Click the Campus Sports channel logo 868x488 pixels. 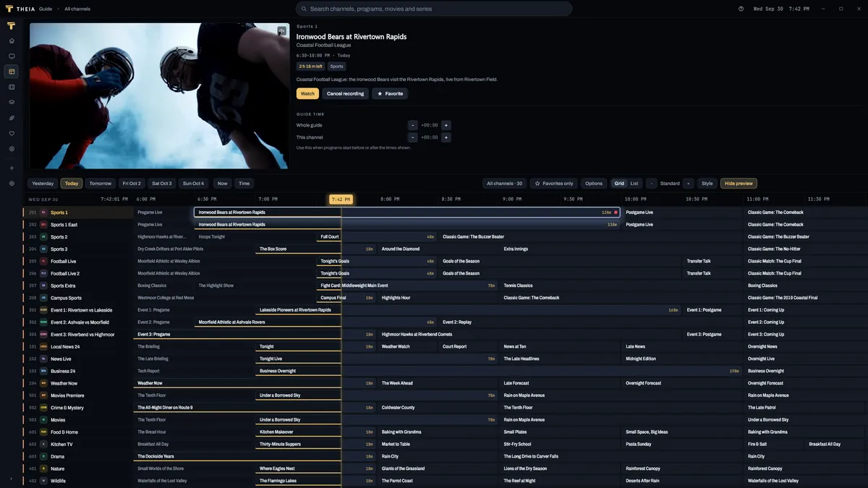tap(43, 298)
